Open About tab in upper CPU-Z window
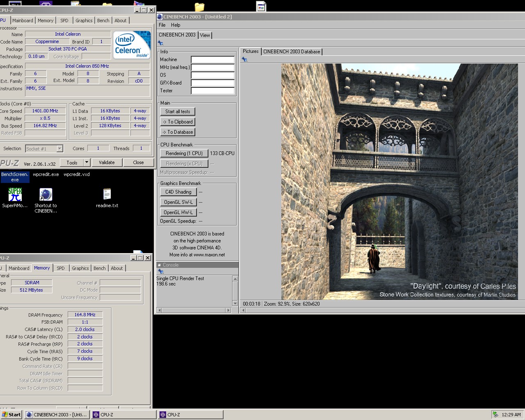525x420 pixels. pos(121,21)
